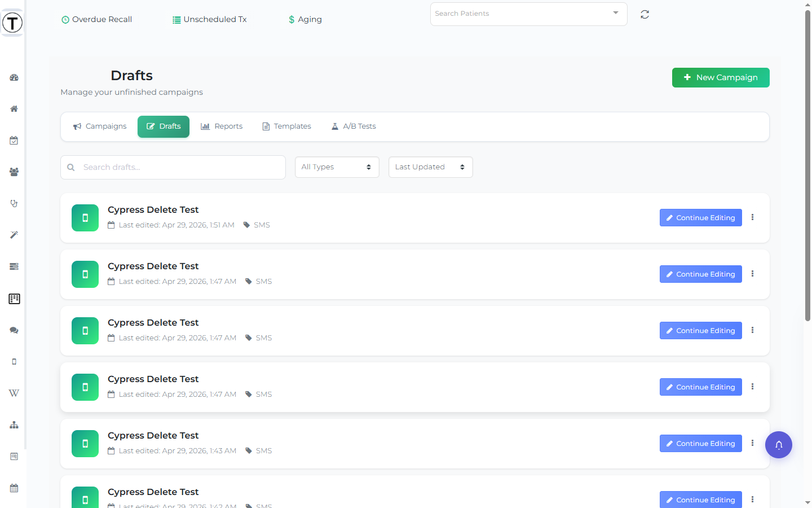Click the 'Last edited: Apr 29, 2026, 1:43 AM' text
The height and width of the screenshot is (508, 812).
point(178,451)
